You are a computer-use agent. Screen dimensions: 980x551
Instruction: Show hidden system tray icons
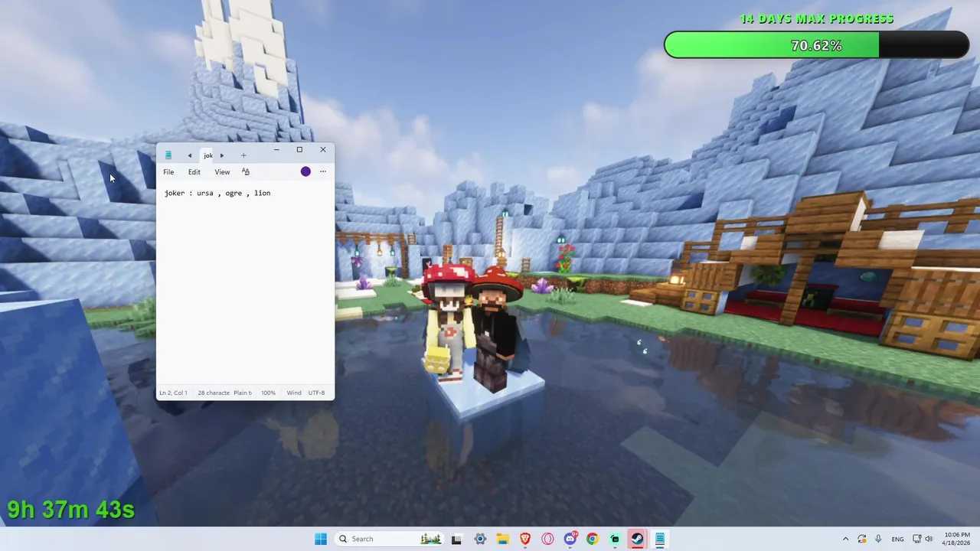coord(845,539)
